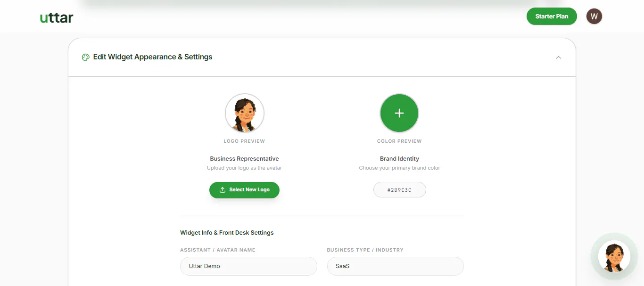Click the uttar logo
The height and width of the screenshot is (286, 644).
pyautogui.click(x=57, y=18)
